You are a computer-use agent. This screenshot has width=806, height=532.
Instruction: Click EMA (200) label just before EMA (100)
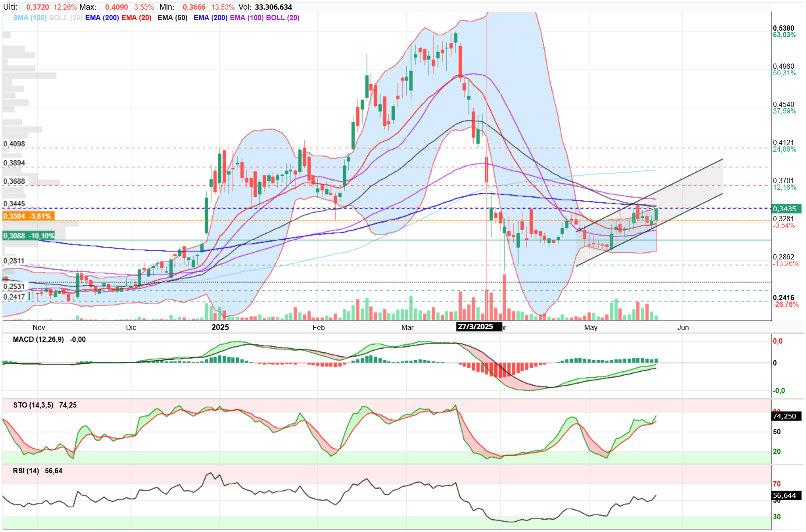pos(210,18)
